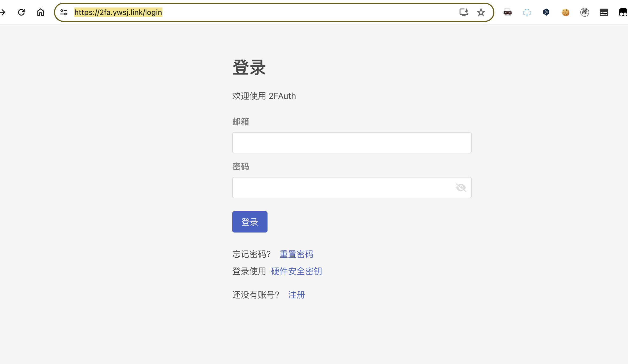Click the install app icon in address bar
This screenshot has height=364, width=628.
click(x=464, y=12)
